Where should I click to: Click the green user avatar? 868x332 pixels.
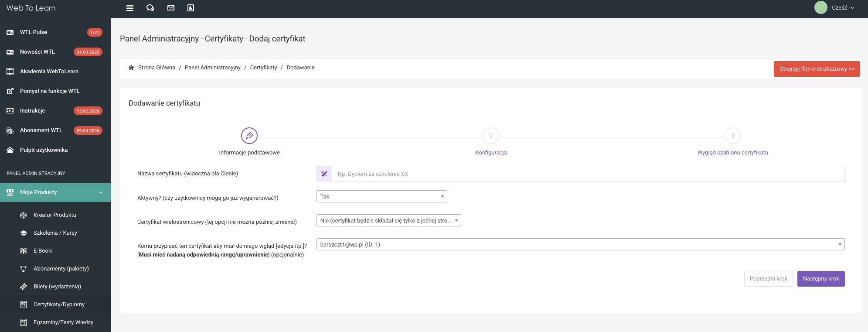pyautogui.click(x=821, y=7)
